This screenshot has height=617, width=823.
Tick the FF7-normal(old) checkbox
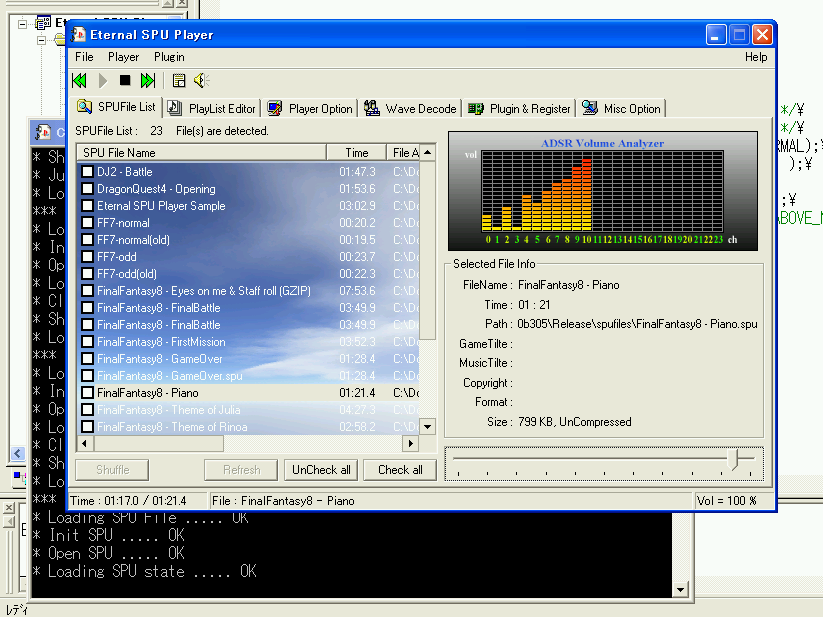88,240
